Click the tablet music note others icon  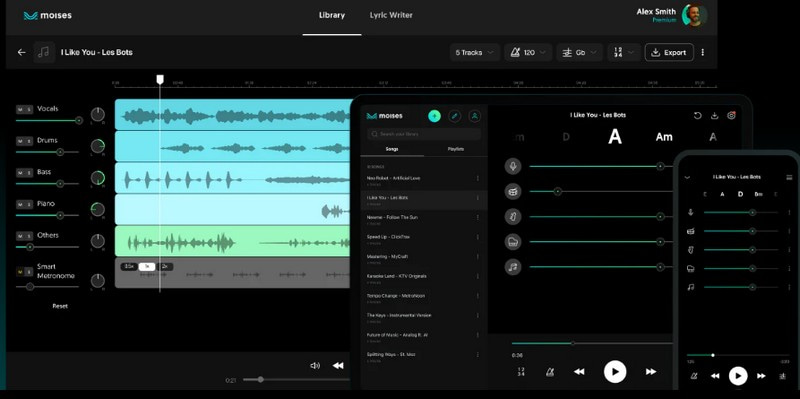pos(513,266)
